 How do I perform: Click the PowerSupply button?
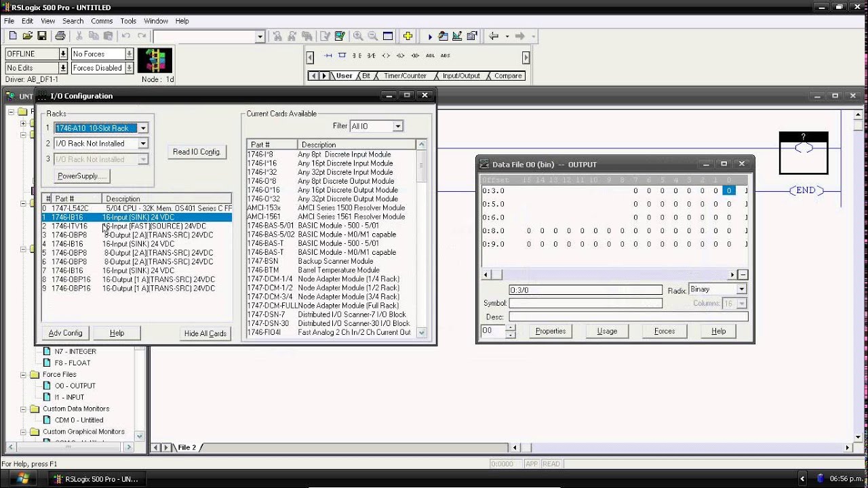pos(81,176)
